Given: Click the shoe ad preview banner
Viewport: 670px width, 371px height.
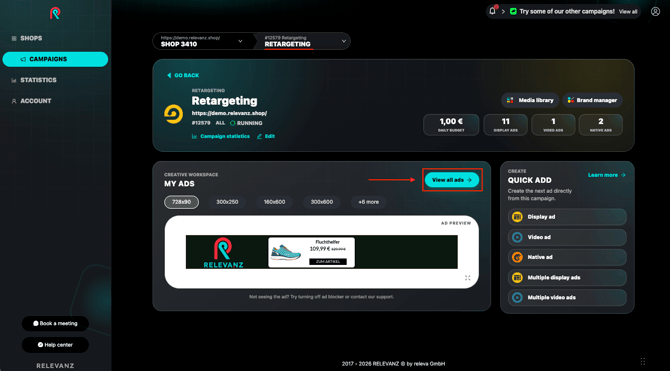Looking at the screenshot, I should point(321,252).
